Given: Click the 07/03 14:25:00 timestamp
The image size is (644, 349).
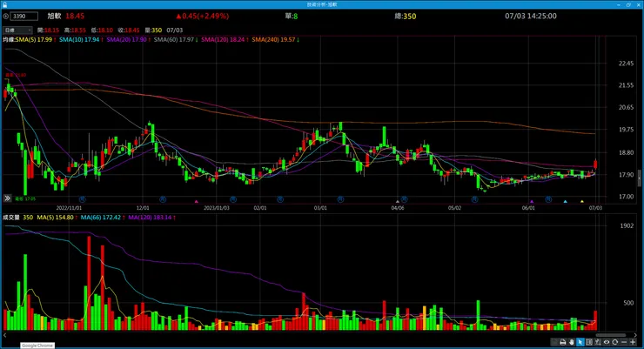Looking at the screenshot, I should 531,16.
